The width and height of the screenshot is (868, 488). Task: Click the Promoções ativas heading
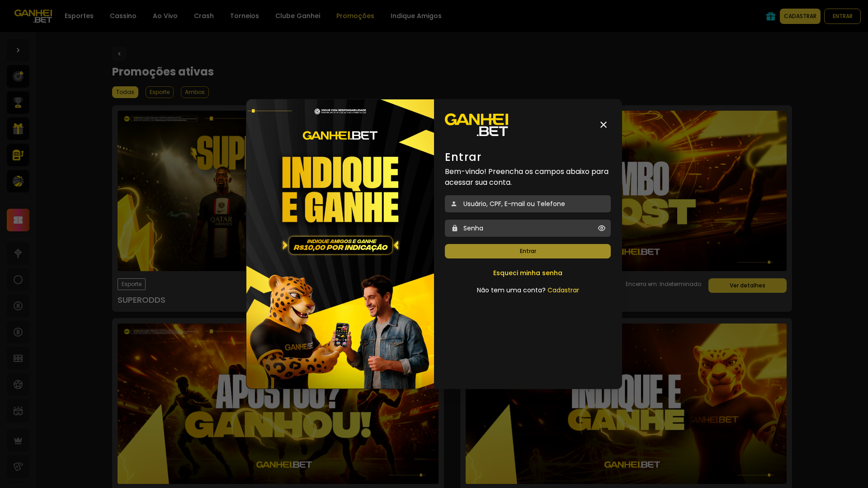click(x=163, y=72)
